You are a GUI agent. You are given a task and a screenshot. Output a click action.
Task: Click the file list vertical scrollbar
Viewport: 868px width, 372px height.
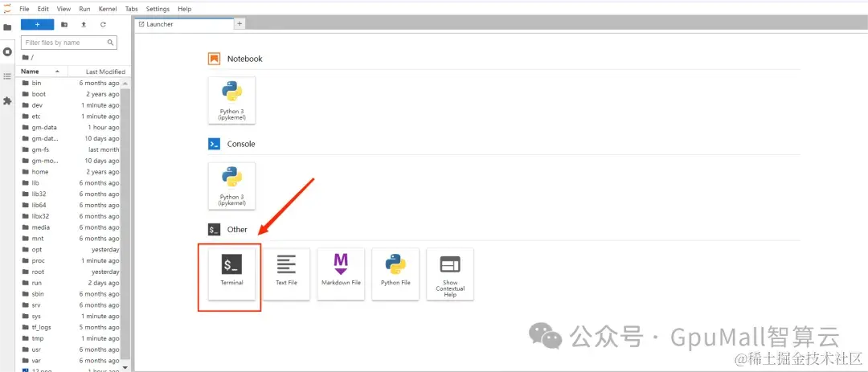125,223
